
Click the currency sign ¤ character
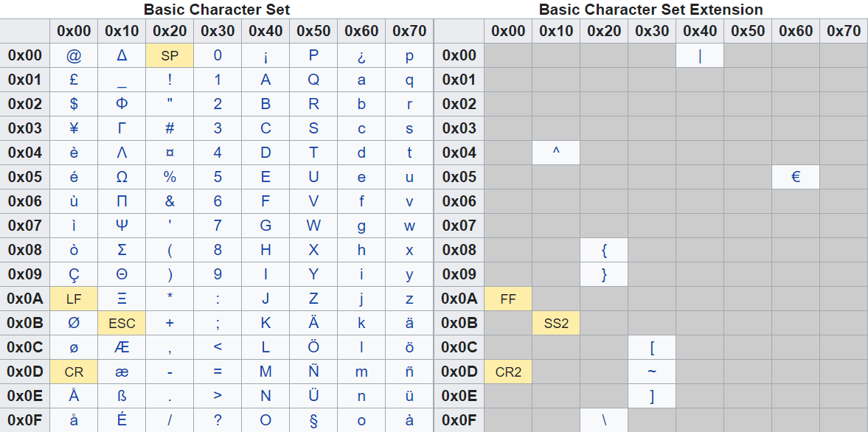pyautogui.click(x=170, y=153)
